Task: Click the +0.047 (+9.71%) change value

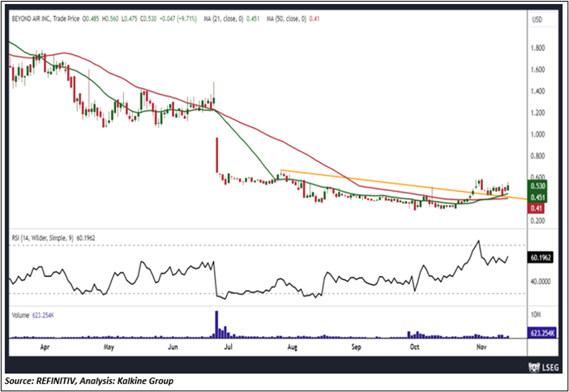Action: 178,19
